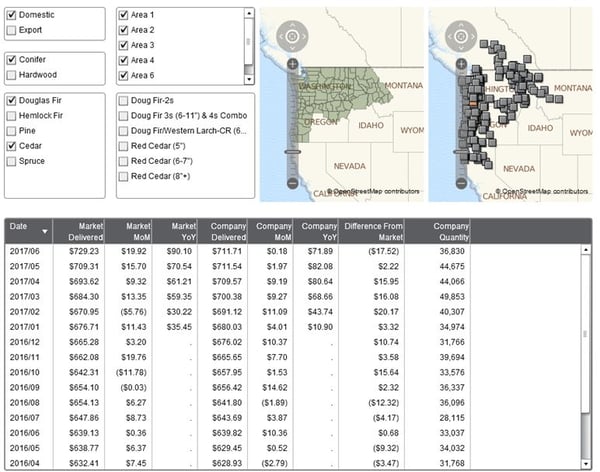Click the right map zoom slider handle

[x=461, y=152]
